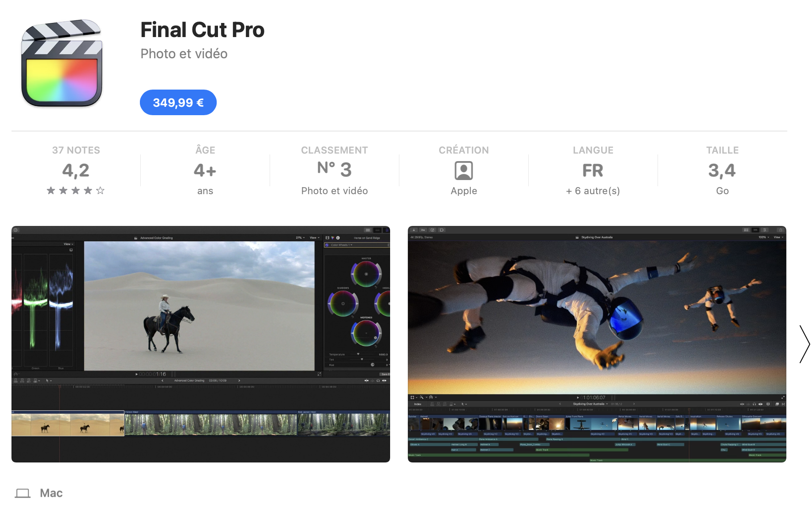
Task: Open the skydiving timeline screenshot
Action: point(597,344)
